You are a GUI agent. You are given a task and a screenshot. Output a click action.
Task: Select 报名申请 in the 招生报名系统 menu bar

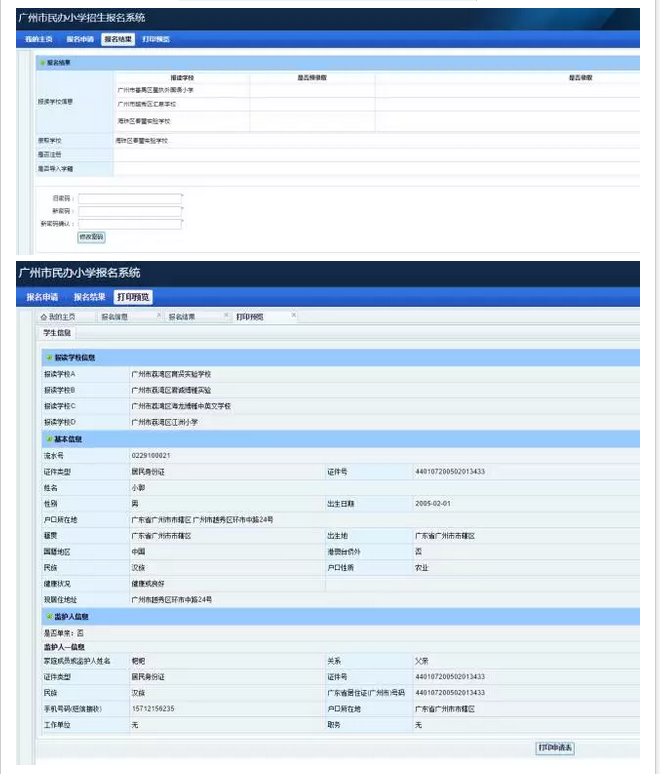click(x=80, y=39)
